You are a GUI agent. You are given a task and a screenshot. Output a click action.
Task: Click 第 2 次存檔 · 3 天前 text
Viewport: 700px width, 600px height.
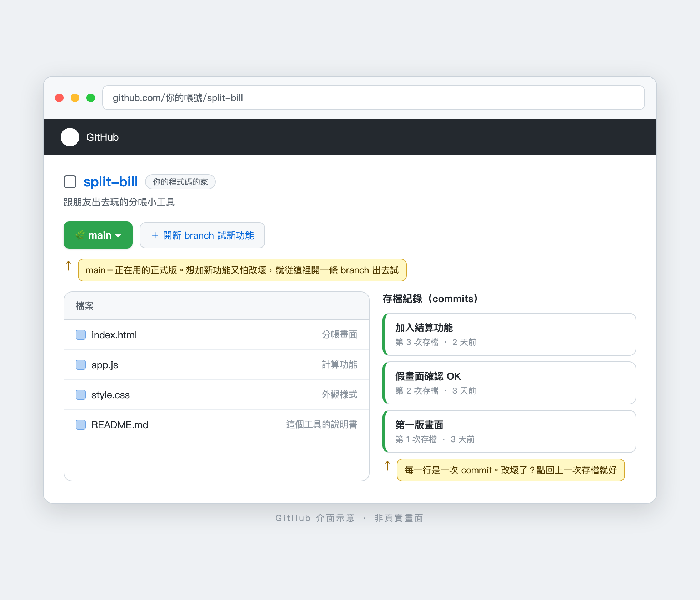pos(436,391)
